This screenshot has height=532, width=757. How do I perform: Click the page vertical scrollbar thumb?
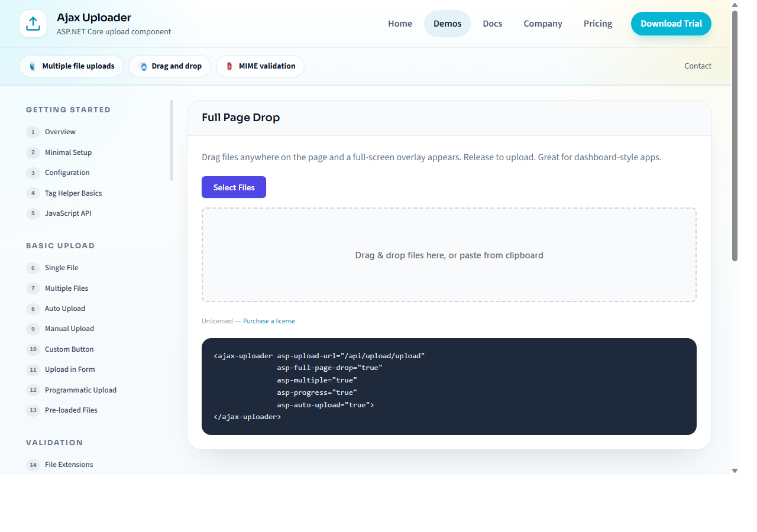click(x=735, y=135)
